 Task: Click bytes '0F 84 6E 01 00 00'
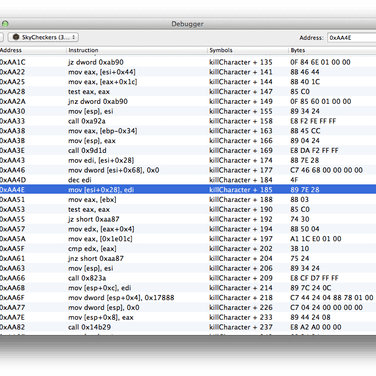pyautogui.click(x=320, y=62)
